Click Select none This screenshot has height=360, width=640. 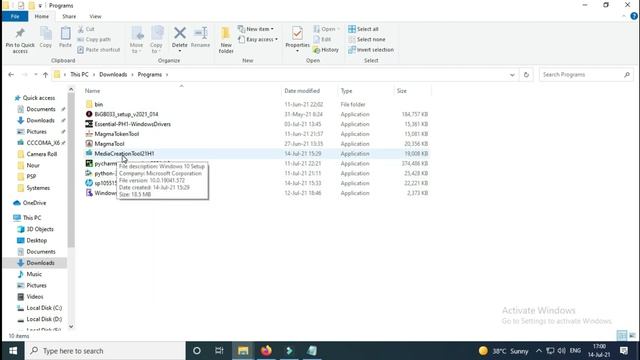coord(367,39)
